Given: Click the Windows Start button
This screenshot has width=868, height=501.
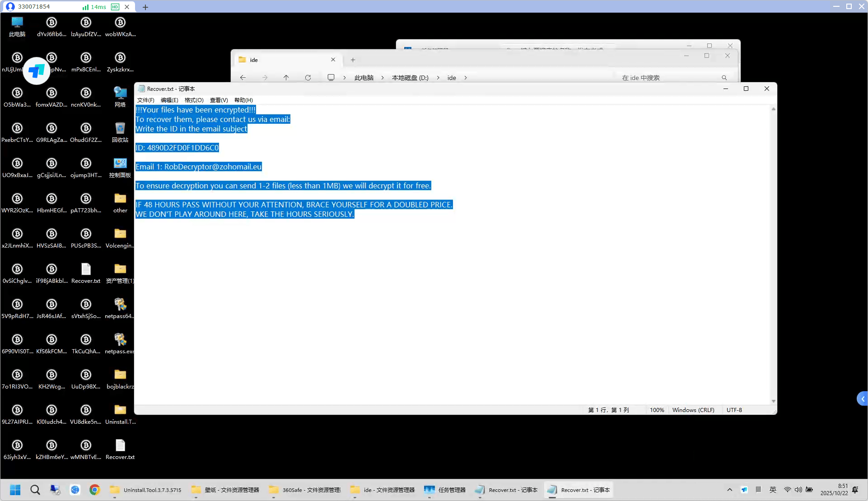Looking at the screenshot, I should coord(15,490).
